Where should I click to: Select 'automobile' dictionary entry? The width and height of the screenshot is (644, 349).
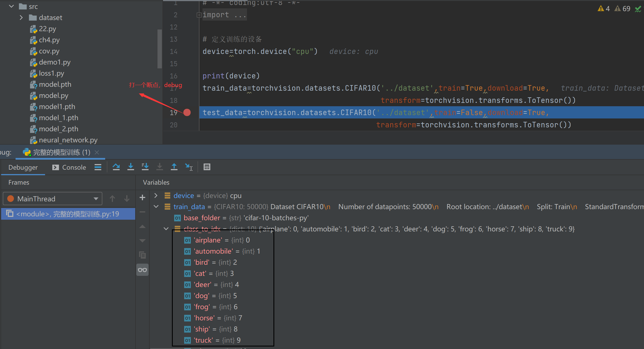[222, 251]
